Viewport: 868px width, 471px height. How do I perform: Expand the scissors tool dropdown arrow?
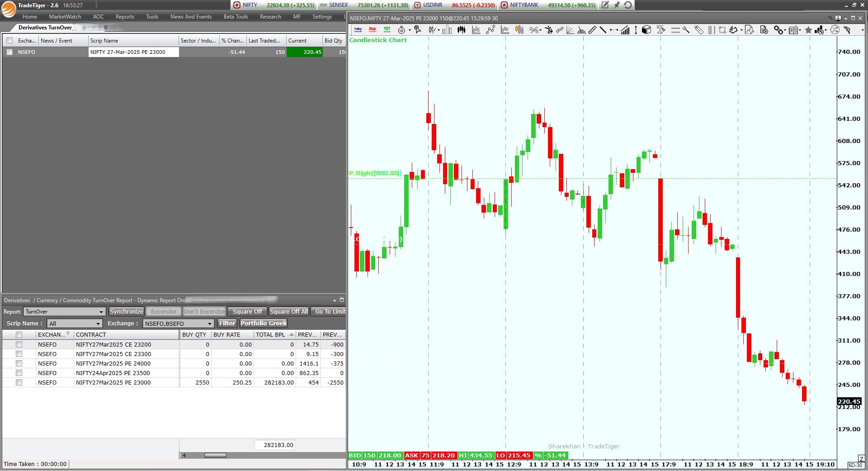tap(541, 30)
